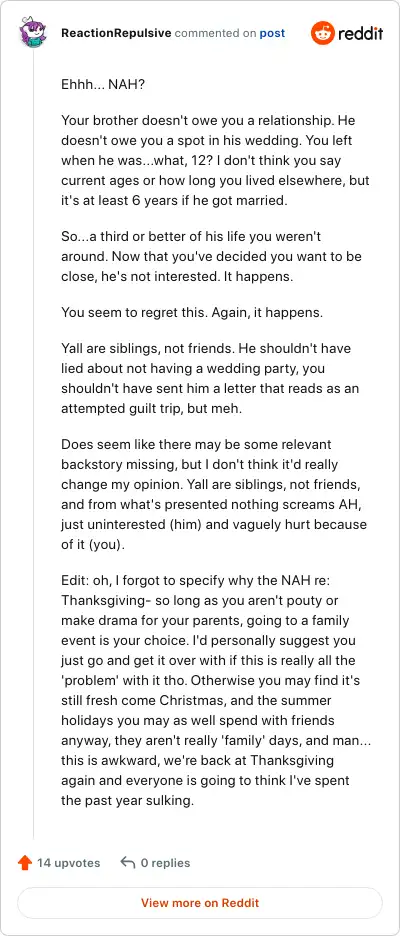The height and width of the screenshot is (936, 400).
Task: Click the 'commented on' header text
Action: pyautogui.click(x=215, y=33)
